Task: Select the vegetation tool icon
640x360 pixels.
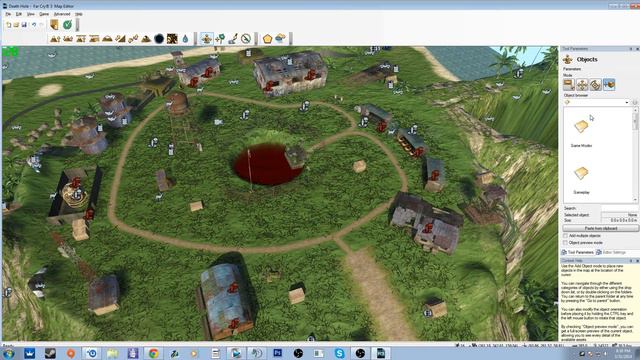Action: coord(220,39)
